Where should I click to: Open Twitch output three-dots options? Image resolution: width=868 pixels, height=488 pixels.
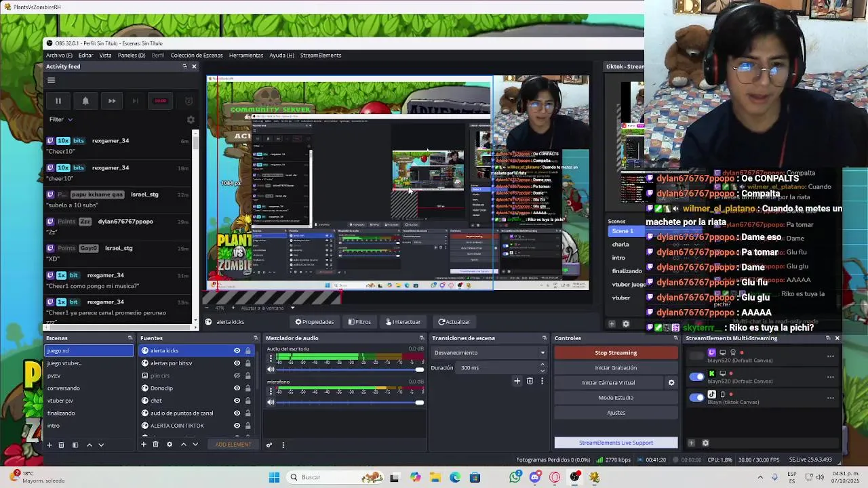click(x=830, y=356)
